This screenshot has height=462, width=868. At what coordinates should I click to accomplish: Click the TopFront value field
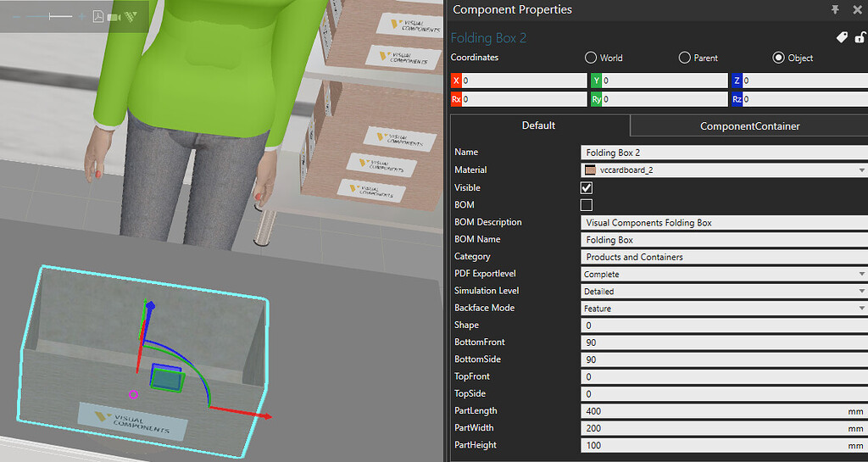coord(724,376)
